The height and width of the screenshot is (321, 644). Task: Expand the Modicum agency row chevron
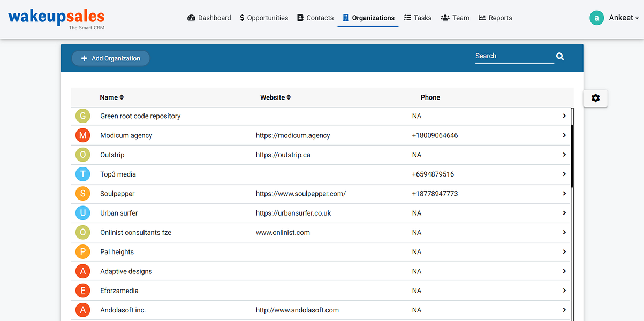coord(564,135)
